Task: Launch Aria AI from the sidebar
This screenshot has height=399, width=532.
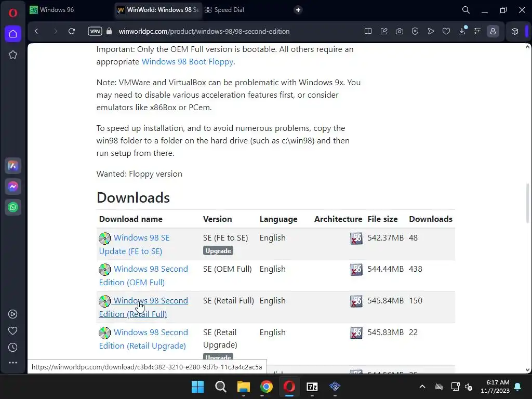Action: 13,166
